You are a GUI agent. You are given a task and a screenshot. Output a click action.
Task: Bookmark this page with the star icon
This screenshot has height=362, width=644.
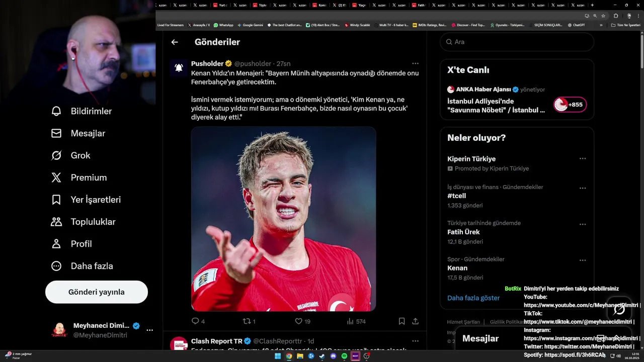coord(603,16)
